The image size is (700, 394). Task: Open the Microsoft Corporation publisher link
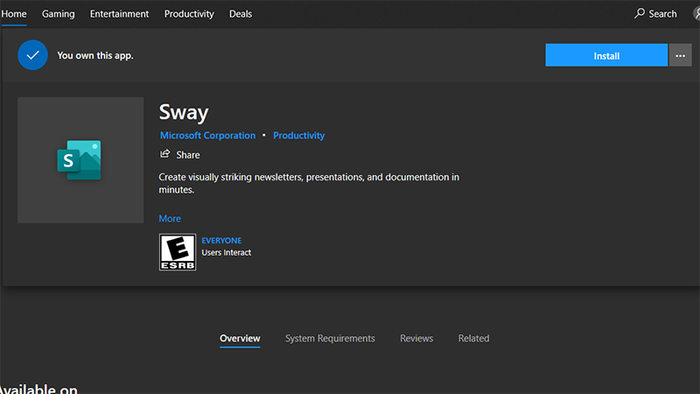click(x=208, y=135)
